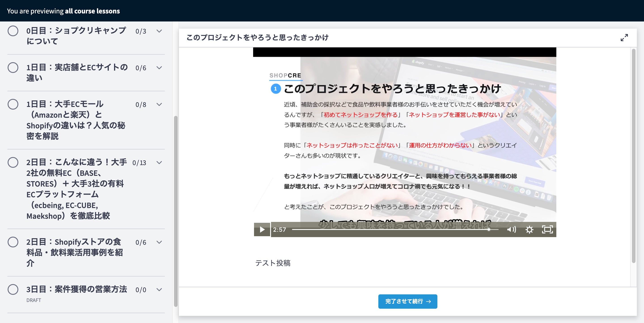Enter video fullscreen mode
The image size is (644, 323).
tap(547, 229)
